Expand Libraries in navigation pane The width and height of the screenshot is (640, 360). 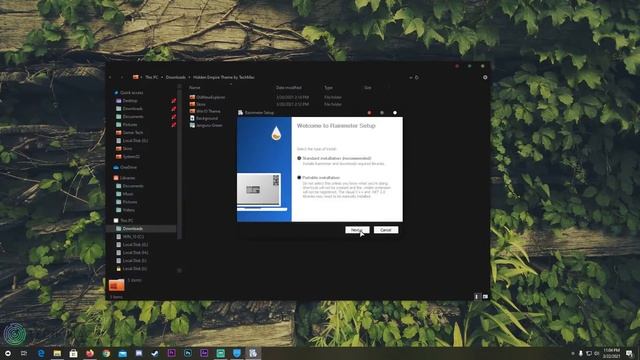pos(124,178)
